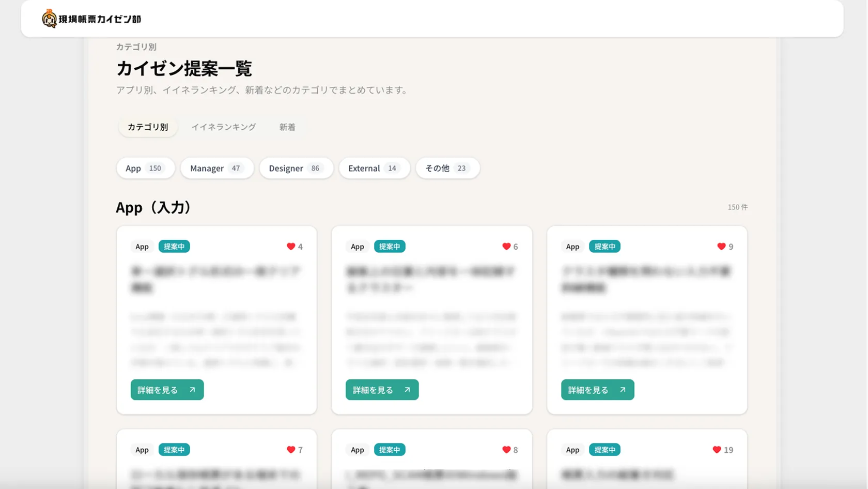Screen dimensions: 868x489
Task: Open 詳細を見る on the 9-likes card
Action: (597, 390)
